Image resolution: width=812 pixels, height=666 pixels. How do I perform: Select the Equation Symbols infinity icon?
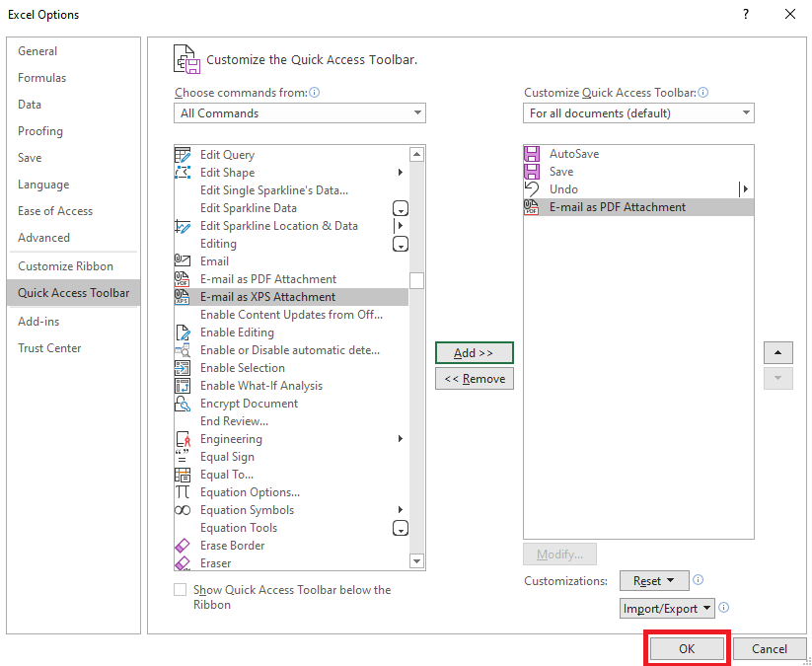tap(183, 510)
